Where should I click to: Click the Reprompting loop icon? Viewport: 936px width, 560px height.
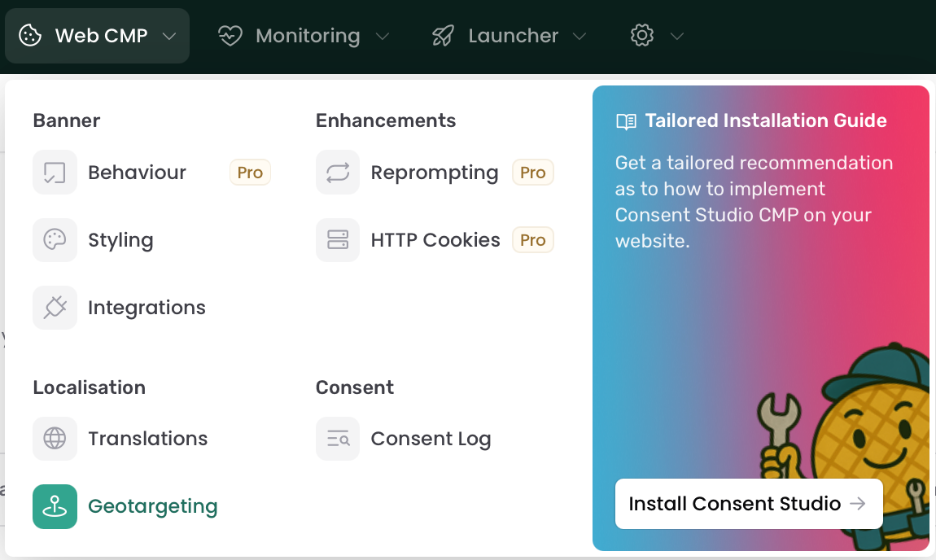click(338, 173)
